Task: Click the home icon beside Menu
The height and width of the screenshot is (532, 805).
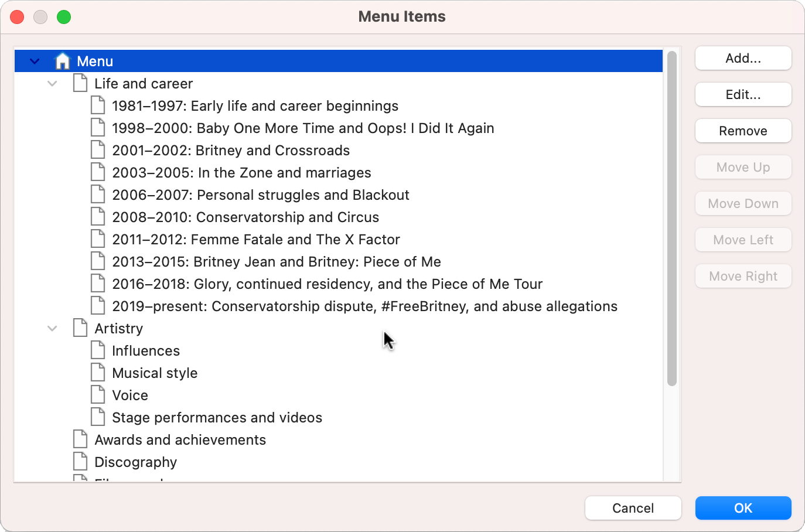Action: point(62,61)
